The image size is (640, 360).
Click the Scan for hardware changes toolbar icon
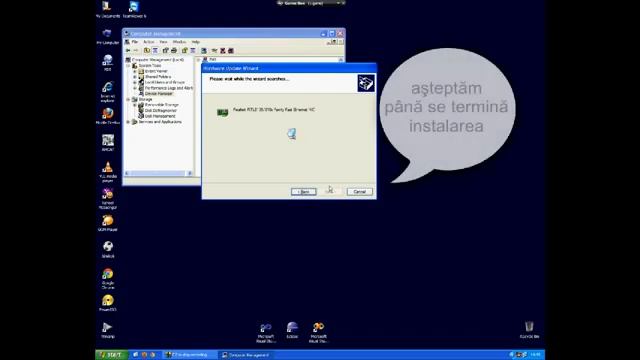pos(204,51)
